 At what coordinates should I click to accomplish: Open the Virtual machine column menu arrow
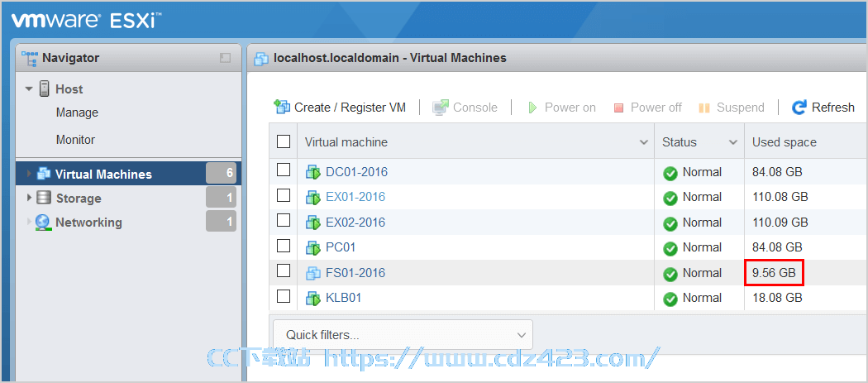click(644, 142)
